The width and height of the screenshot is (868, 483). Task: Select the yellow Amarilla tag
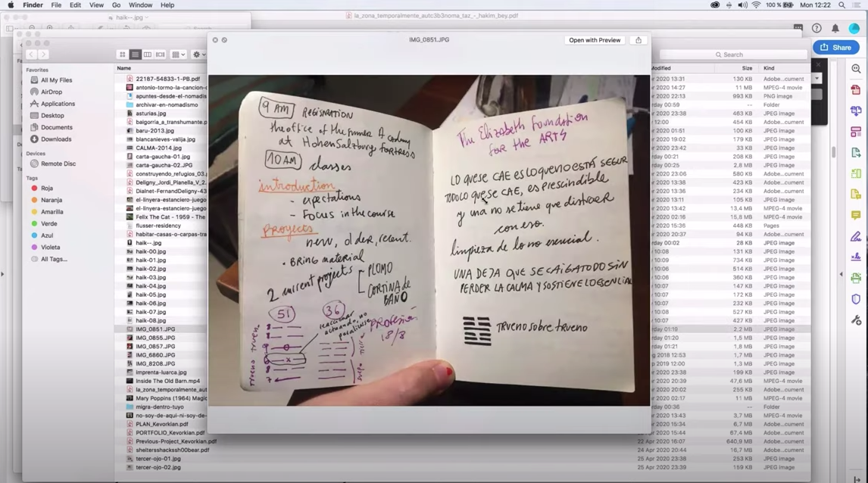click(x=52, y=212)
